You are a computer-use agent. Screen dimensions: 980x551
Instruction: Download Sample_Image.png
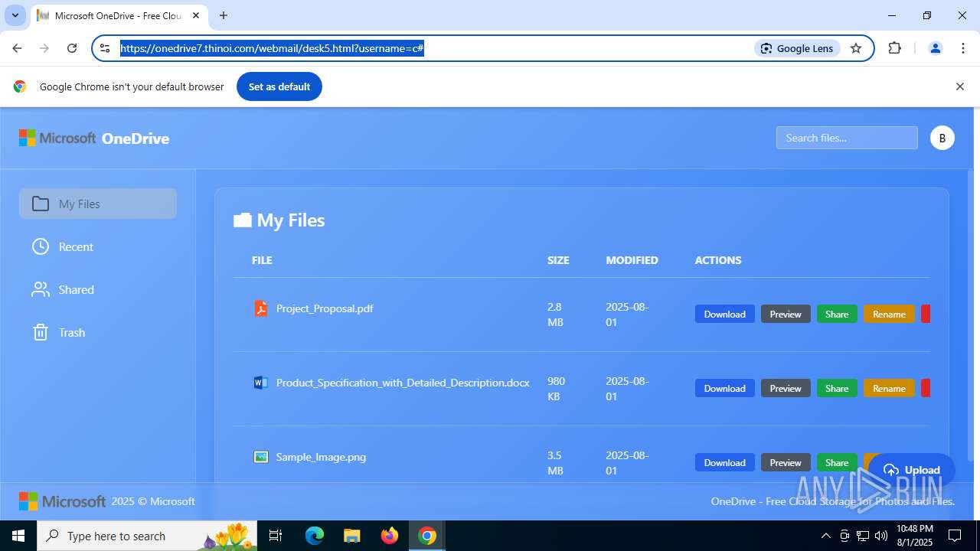click(724, 462)
